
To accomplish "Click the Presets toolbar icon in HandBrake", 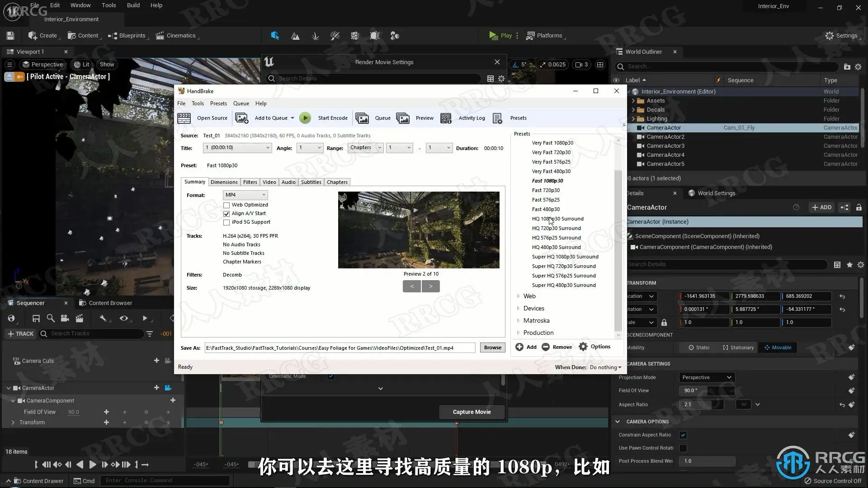I will (x=497, y=118).
